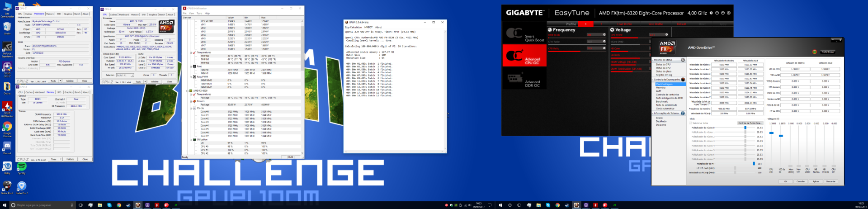The height and width of the screenshot is (209, 868).
Task: Click the Descartar button in AMD OverDrive
Action: tap(831, 181)
